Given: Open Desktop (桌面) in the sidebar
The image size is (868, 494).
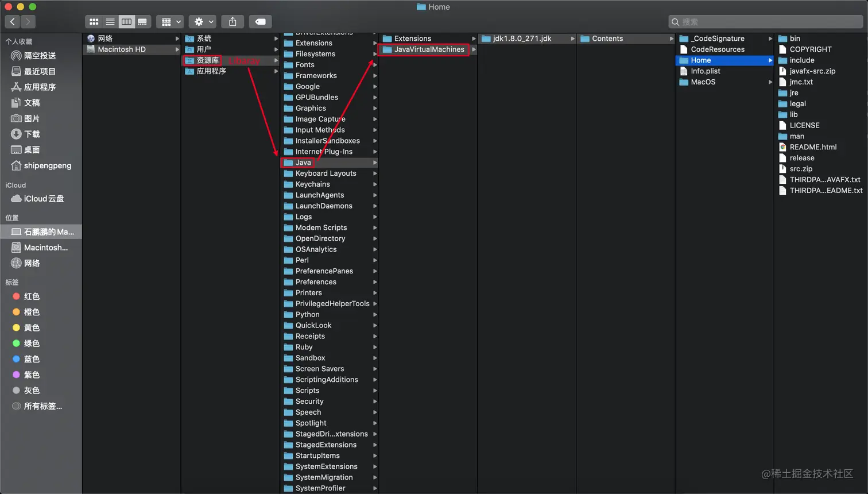Looking at the screenshot, I should pyautogui.click(x=41, y=150).
